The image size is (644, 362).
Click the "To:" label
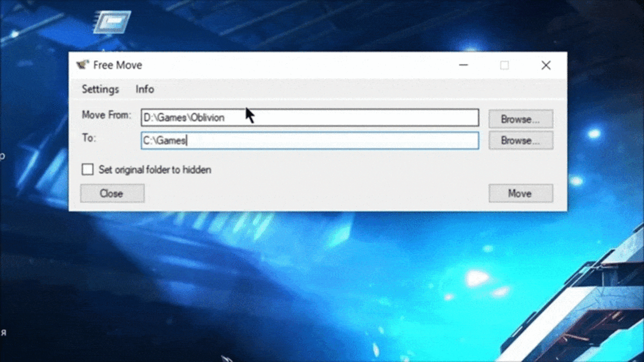coord(89,138)
